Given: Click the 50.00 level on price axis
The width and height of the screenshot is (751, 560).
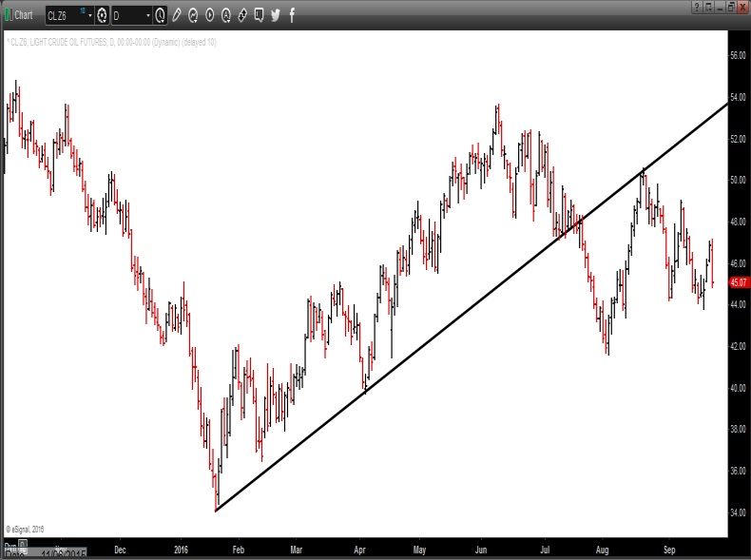Looking at the screenshot, I should [x=738, y=180].
